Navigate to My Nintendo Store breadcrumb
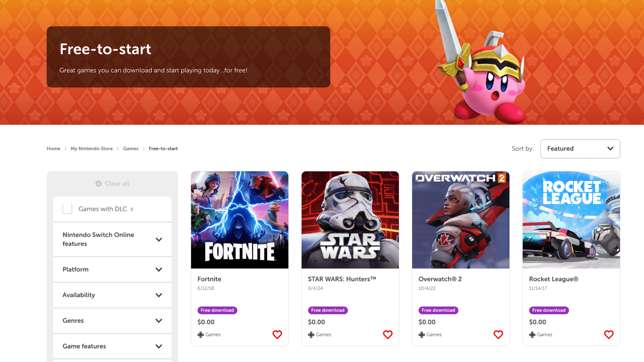 (x=92, y=148)
